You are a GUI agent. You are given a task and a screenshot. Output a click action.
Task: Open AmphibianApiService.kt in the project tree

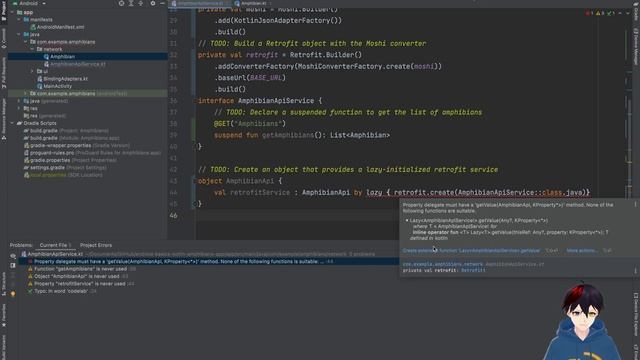78,64
